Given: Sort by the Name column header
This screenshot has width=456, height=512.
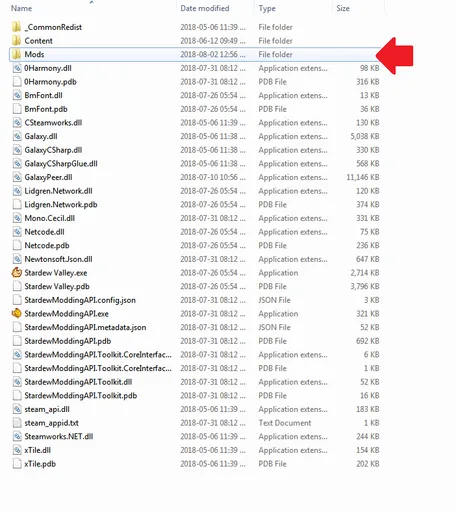Looking at the screenshot, I should tap(21, 8).
